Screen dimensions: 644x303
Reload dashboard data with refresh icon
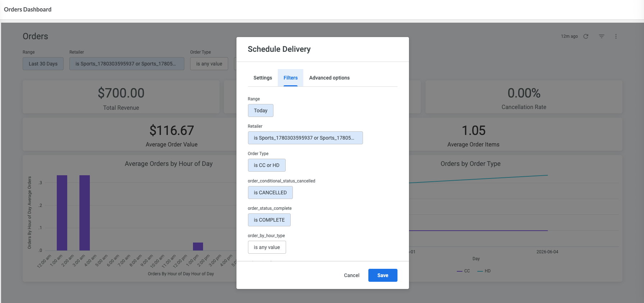(586, 36)
